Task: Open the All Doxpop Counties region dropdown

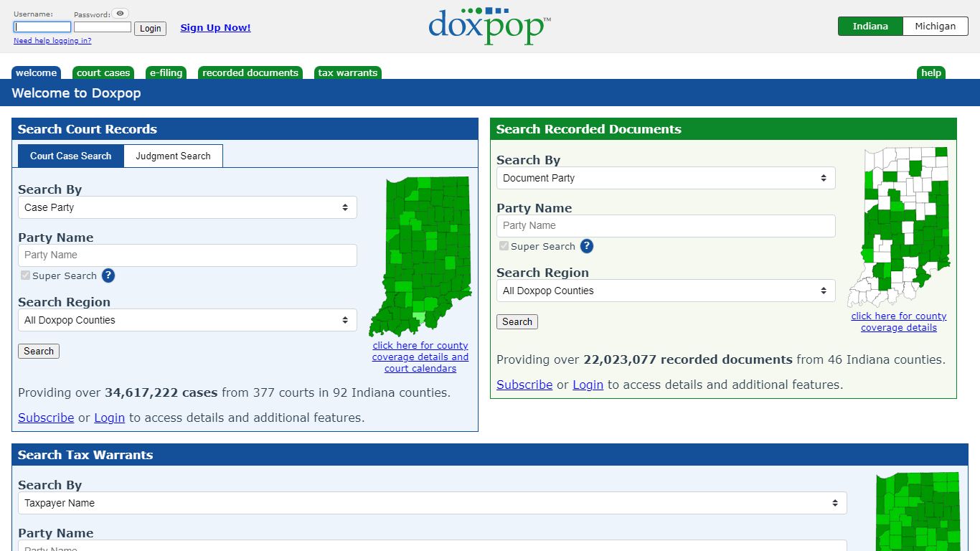Action: [187, 320]
